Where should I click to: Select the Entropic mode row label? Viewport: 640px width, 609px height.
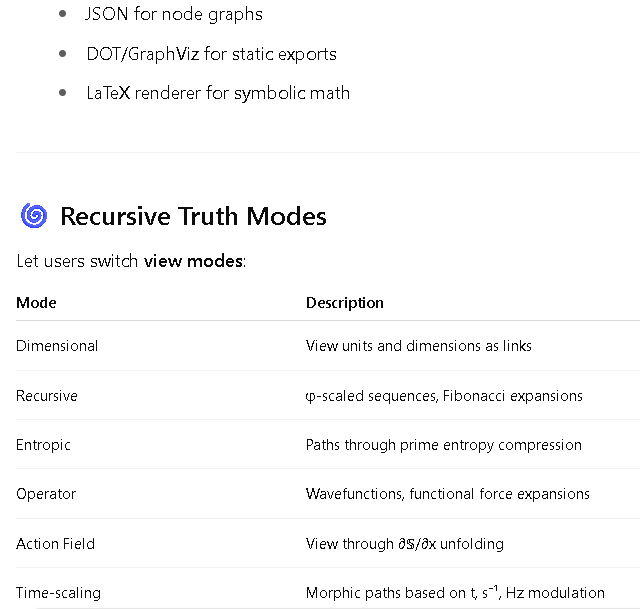click(x=43, y=445)
